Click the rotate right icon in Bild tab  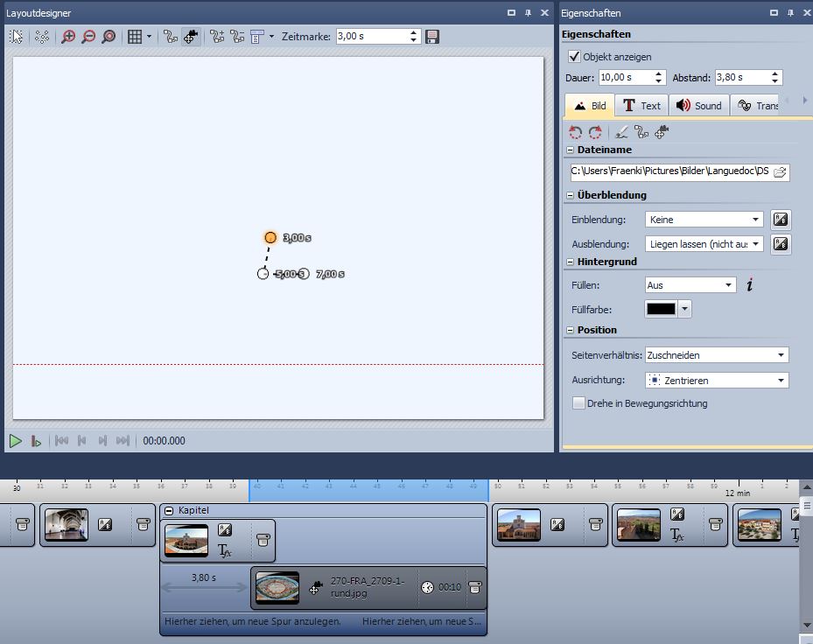point(595,132)
